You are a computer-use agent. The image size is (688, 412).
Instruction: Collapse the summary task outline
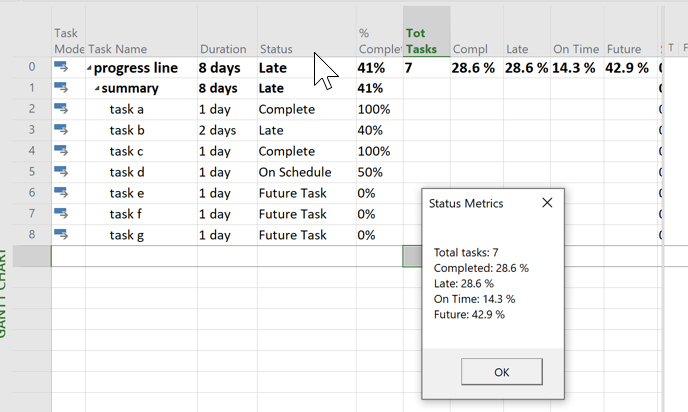(x=97, y=89)
